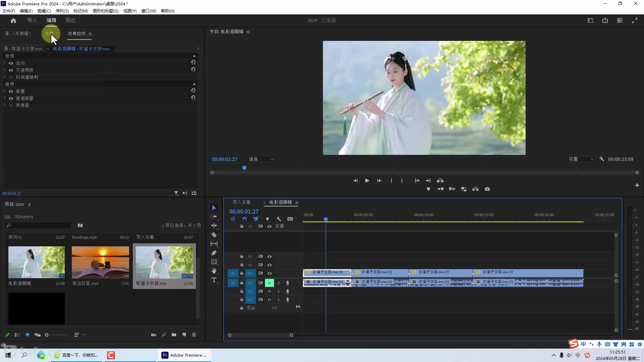The width and height of the screenshot is (644, 362).
Task: Click the Quick Export share icon
Action: (x=605, y=20)
